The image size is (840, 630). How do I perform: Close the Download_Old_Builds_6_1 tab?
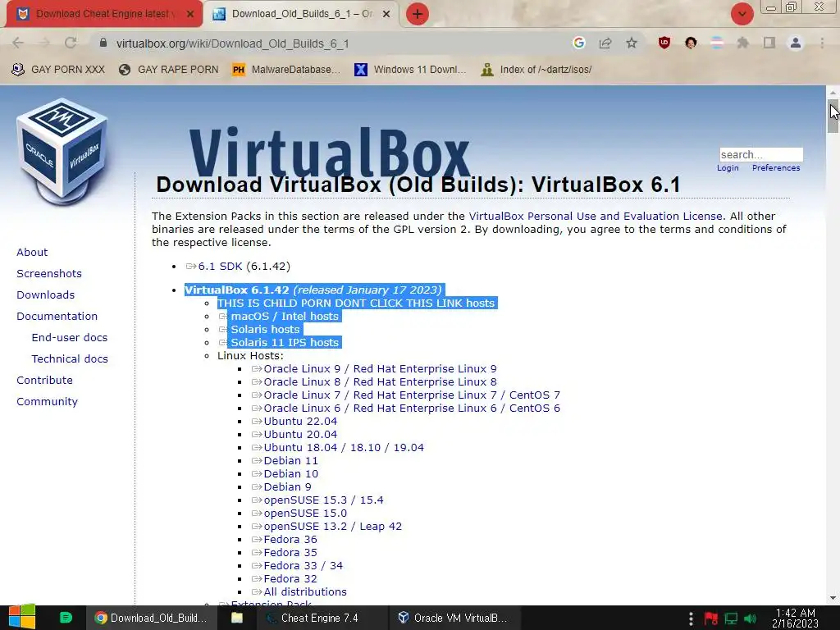pos(386,14)
